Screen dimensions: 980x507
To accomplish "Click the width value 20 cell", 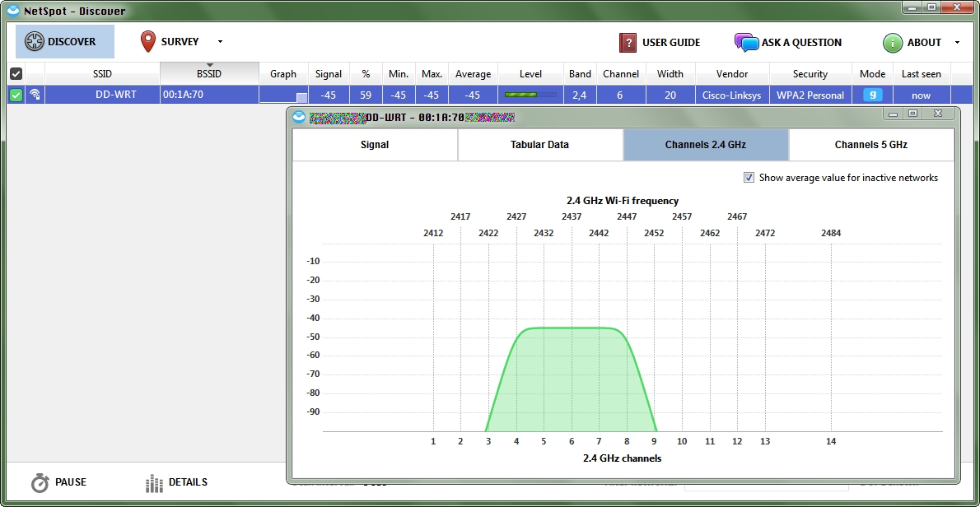I will point(670,95).
